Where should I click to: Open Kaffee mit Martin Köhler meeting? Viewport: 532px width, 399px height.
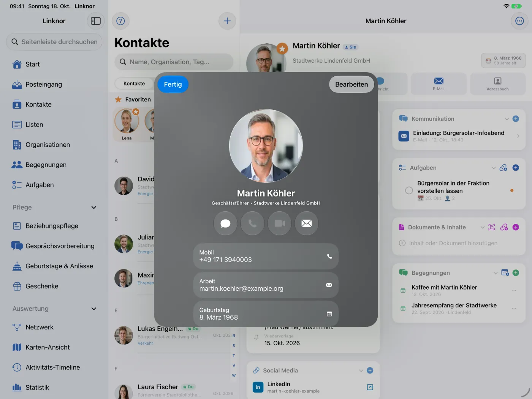tap(459, 291)
